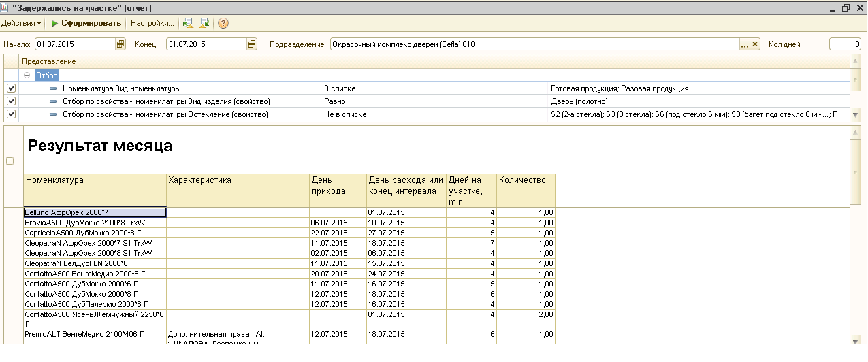
Task: Clear the Подразделение field with X icon
Action: (755, 44)
